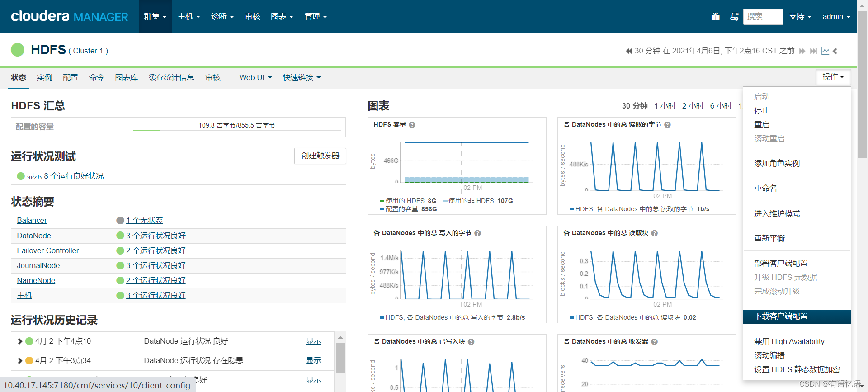Switch to the 实例 tab
868x392 pixels.
44,77
